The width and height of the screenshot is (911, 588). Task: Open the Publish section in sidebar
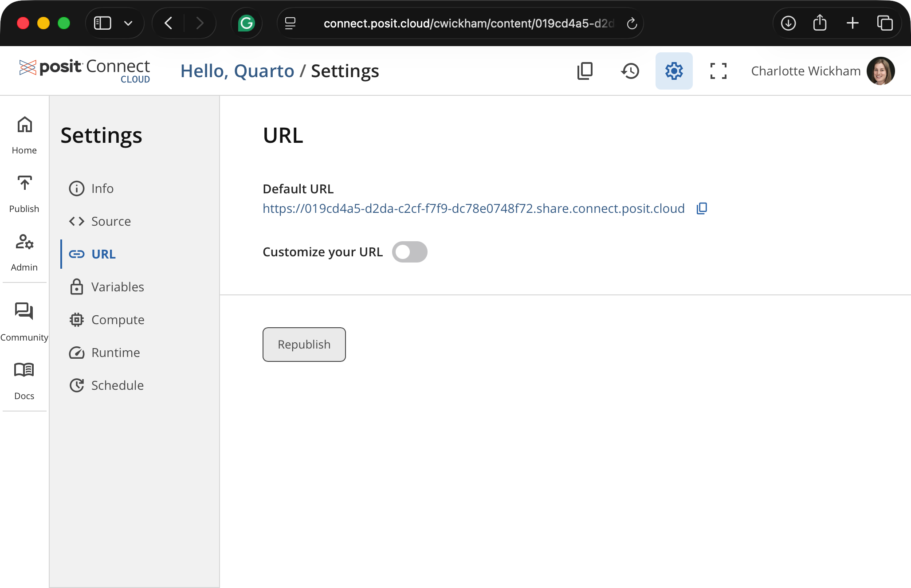click(x=24, y=192)
